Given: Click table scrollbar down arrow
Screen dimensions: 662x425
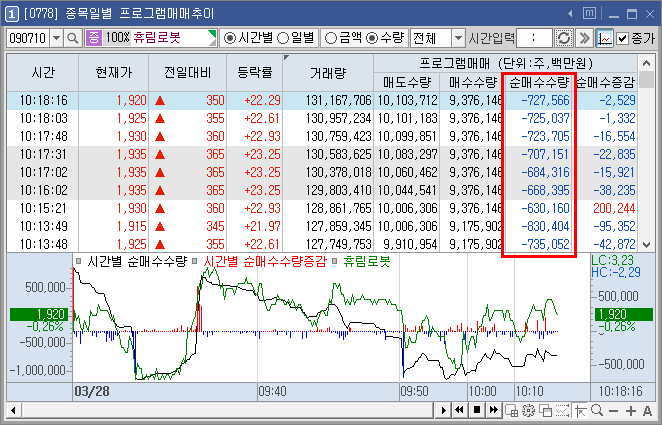Looking at the screenshot, I should pyautogui.click(x=646, y=244).
